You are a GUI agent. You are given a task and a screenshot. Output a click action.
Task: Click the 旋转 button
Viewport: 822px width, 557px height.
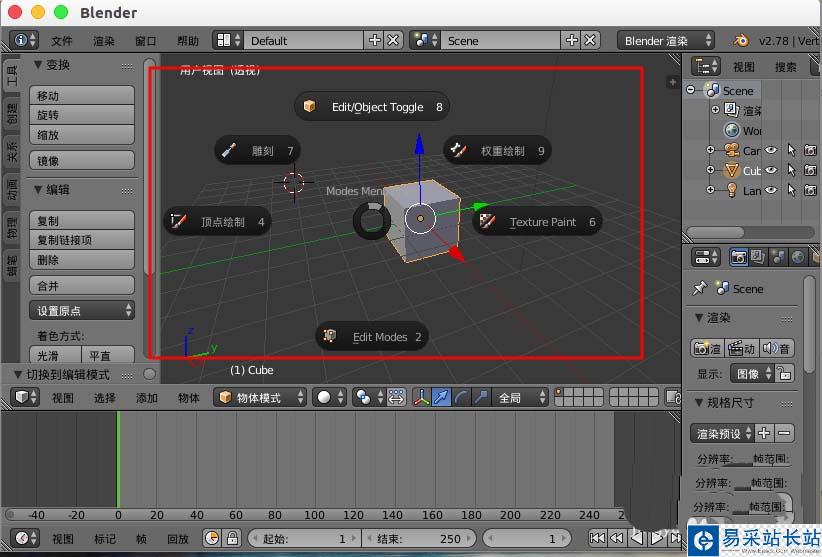point(82,115)
